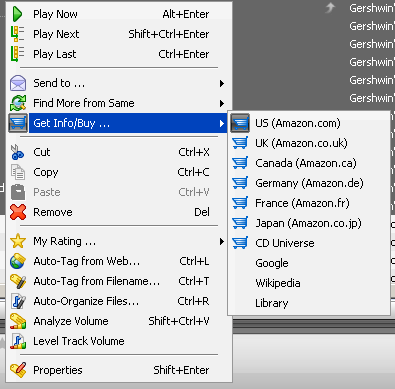
Task: Click the Get Info/Buy shopping cart icon
Action: pos(18,123)
